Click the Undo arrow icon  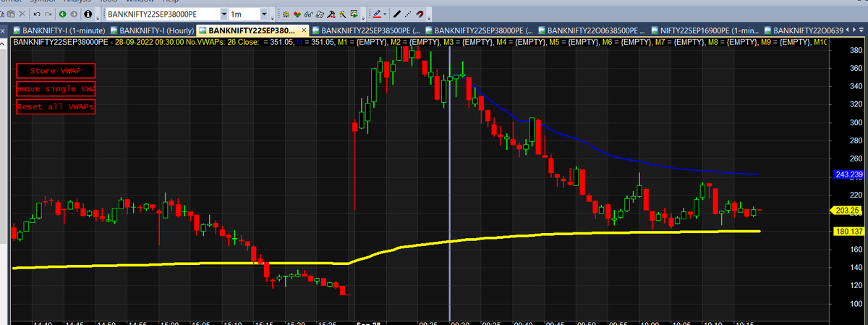(x=36, y=14)
